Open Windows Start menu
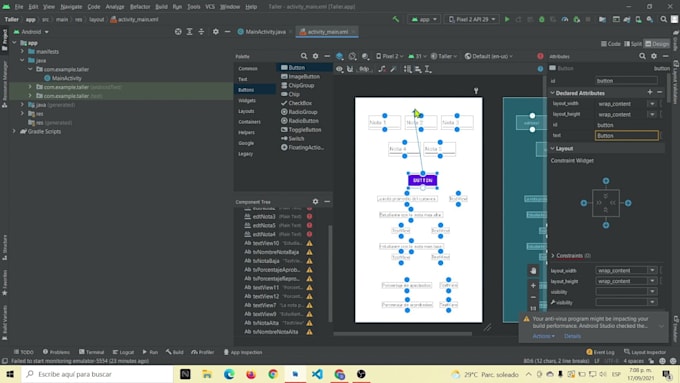680x383 pixels. 10,374
